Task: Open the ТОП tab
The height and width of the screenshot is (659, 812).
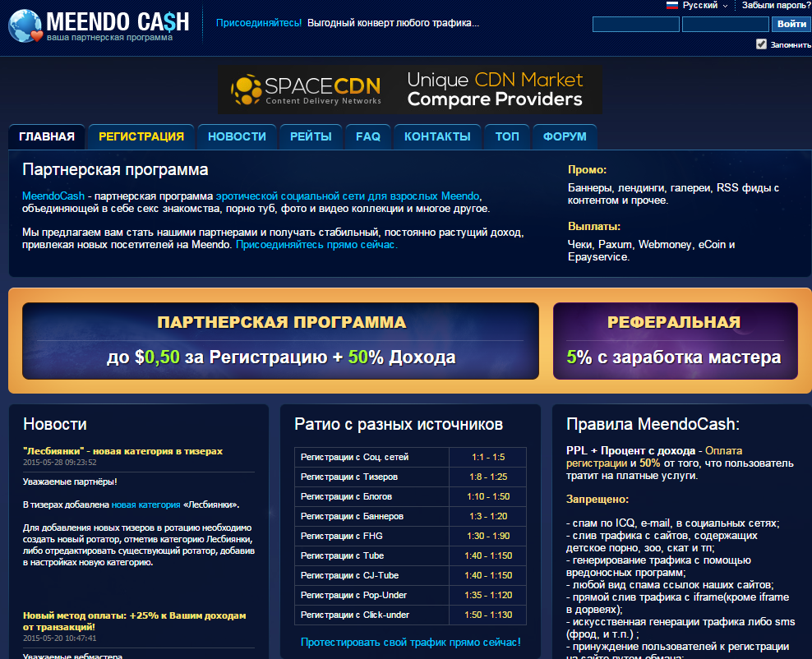Action: pyautogui.click(x=507, y=136)
